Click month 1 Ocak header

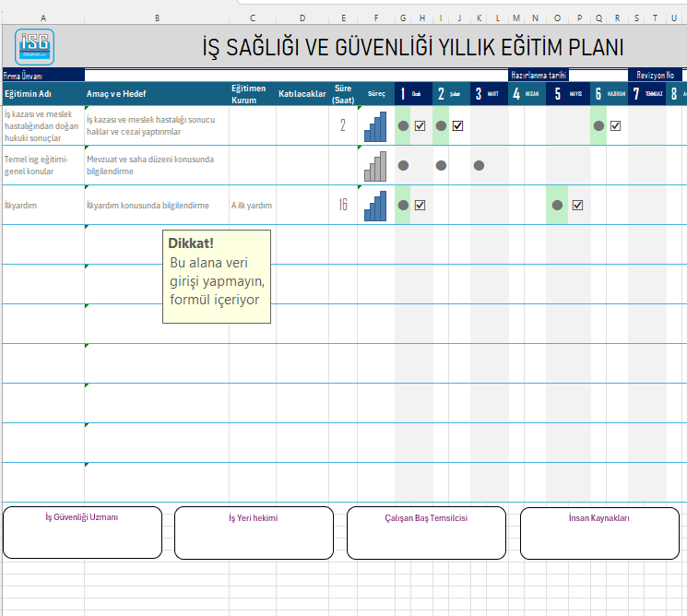click(414, 94)
